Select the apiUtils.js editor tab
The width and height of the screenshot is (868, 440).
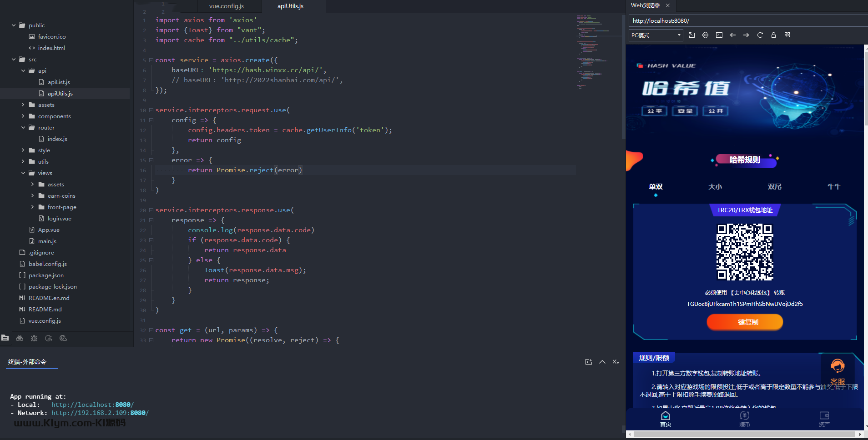click(290, 6)
